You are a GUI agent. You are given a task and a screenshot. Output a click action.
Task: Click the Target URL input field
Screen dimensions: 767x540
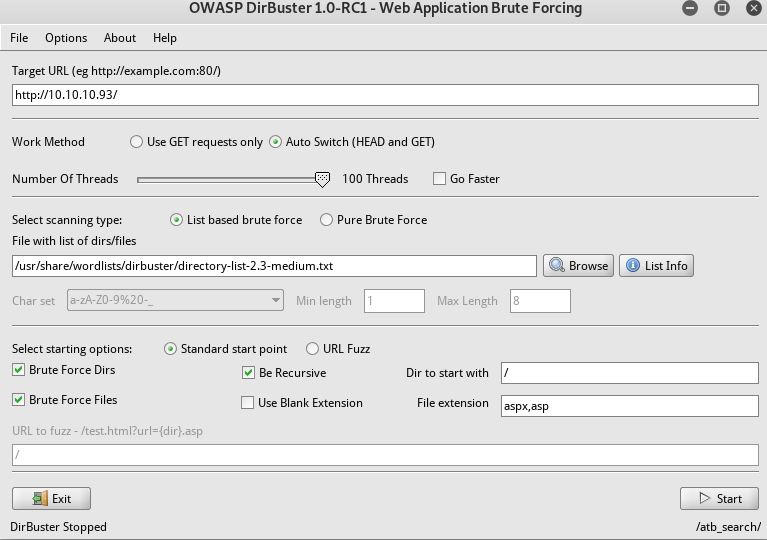(x=385, y=95)
